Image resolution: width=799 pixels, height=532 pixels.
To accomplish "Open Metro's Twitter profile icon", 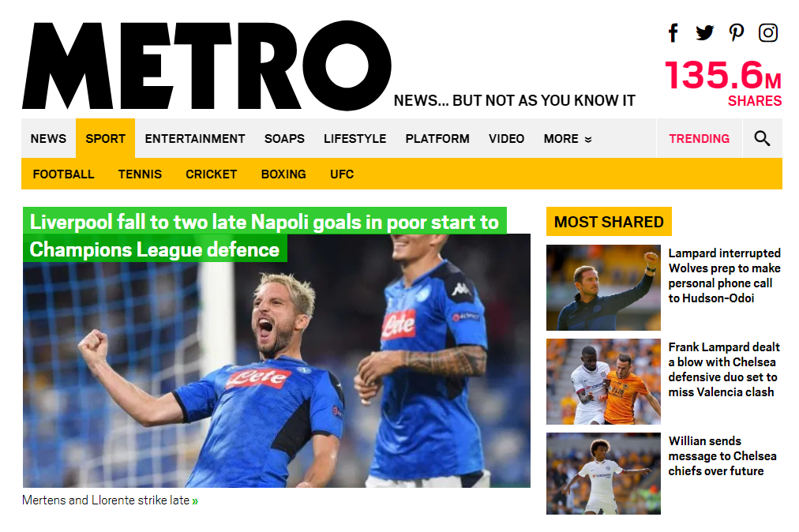I will click(x=705, y=32).
